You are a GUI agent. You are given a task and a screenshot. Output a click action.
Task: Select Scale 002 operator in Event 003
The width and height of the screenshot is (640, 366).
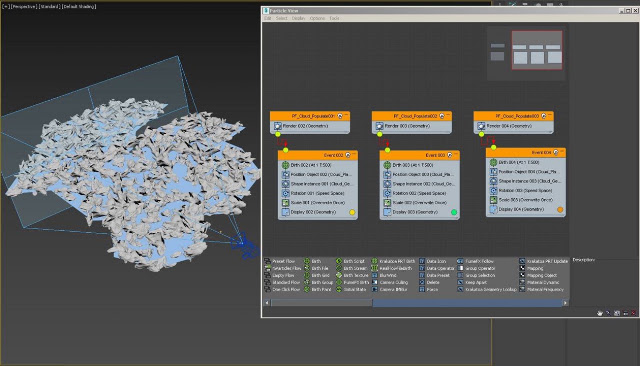pyautogui.click(x=420, y=202)
